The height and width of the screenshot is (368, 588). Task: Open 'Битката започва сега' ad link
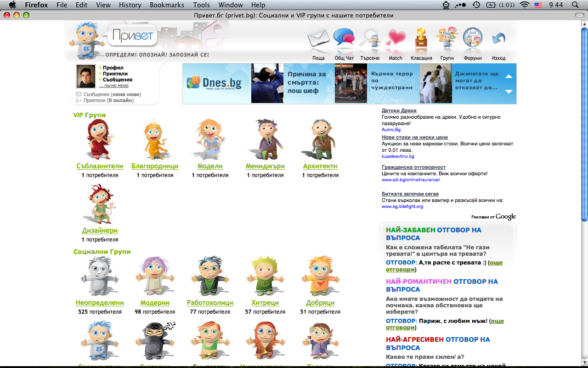coord(410,194)
